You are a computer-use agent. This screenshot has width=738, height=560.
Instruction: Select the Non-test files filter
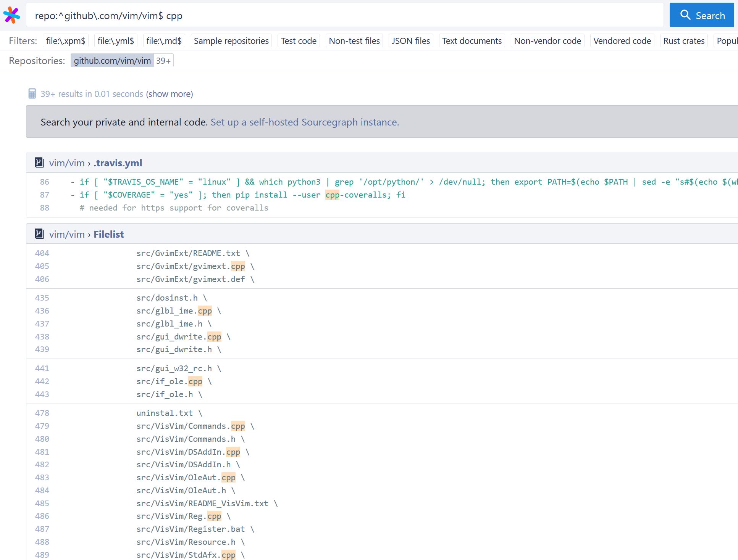pyautogui.click(x=354, y=41)
